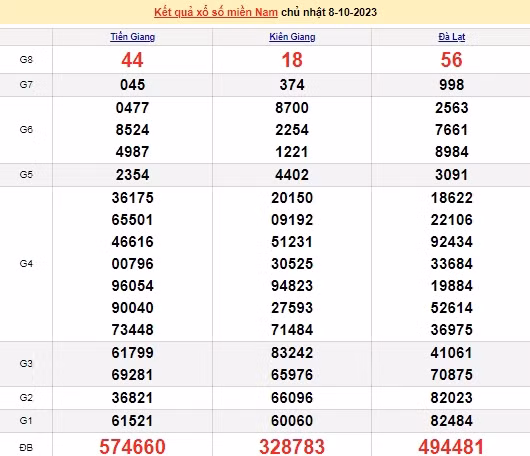Image resolution: width=530 pixels, height=456 pixels.
Task: Select the G4 row label
Action: (x=26, y=264)
